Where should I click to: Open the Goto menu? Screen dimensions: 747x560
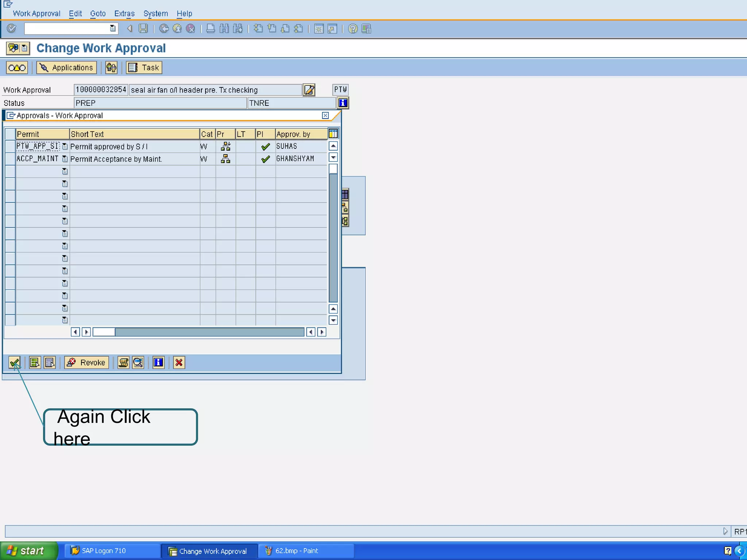(98, 13)
